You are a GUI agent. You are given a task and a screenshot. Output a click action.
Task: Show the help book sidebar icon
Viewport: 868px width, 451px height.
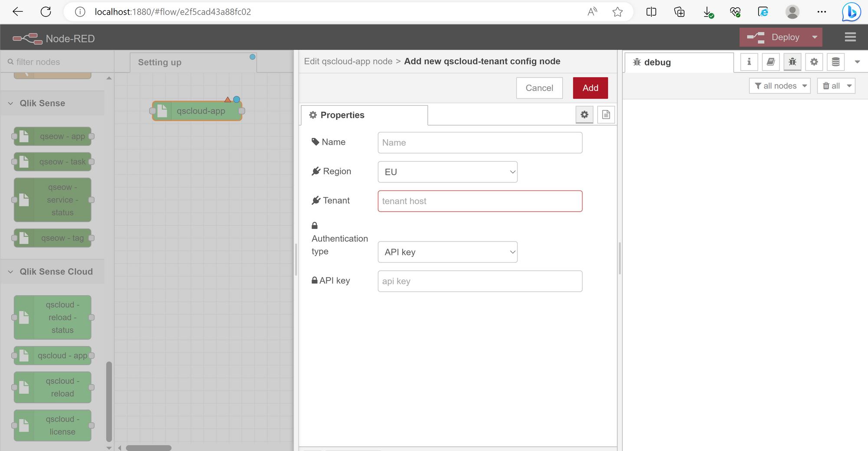pyautogui.click(x=771, y=62)
